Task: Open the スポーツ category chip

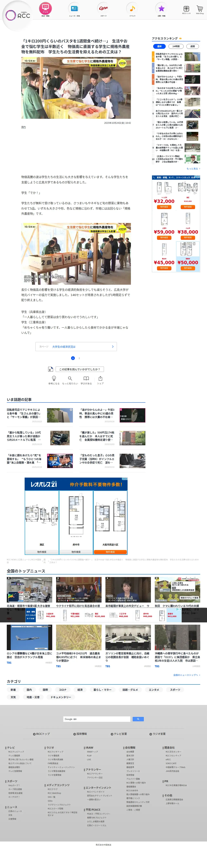Action: (175, 690)
